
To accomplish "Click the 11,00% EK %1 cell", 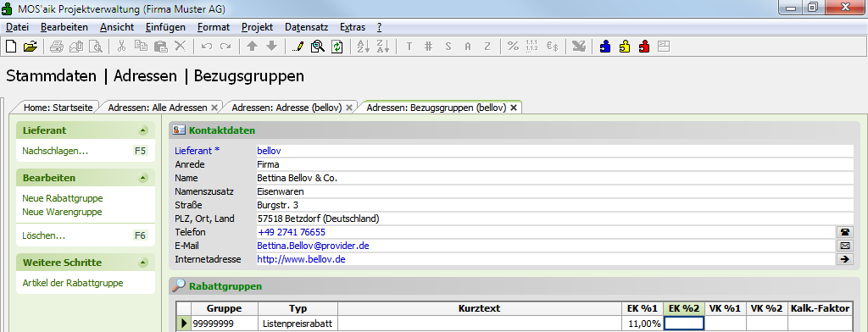I will coord(643,324).
